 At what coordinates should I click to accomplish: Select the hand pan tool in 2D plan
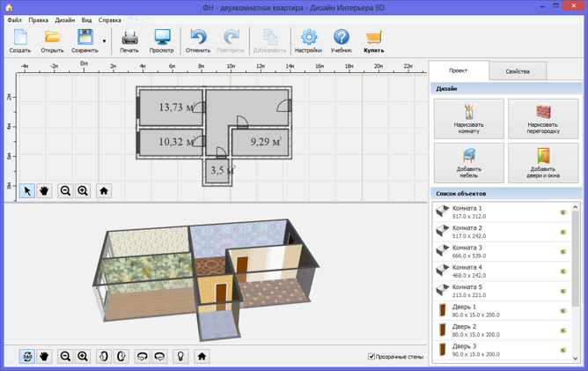[x=44, y=190]
